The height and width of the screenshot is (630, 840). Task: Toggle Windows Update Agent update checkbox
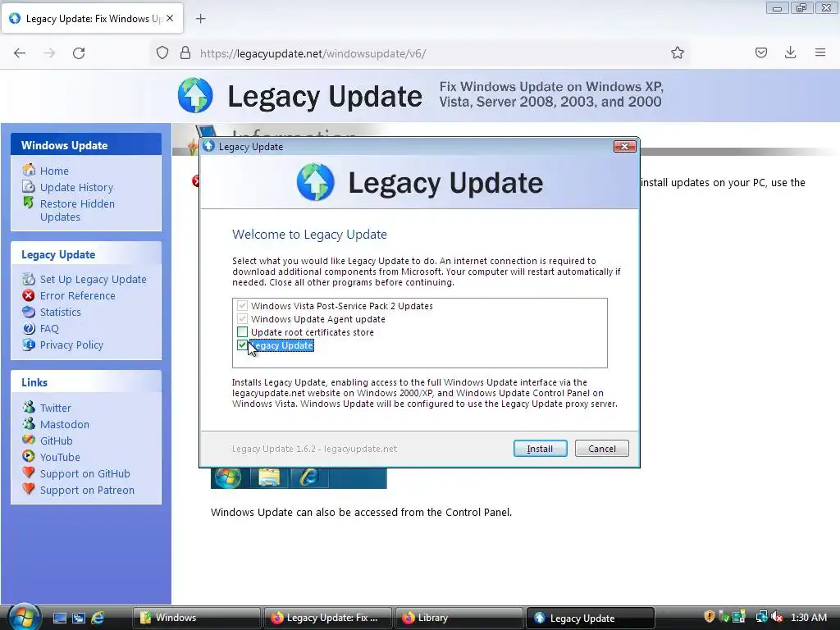pos(242,319)
